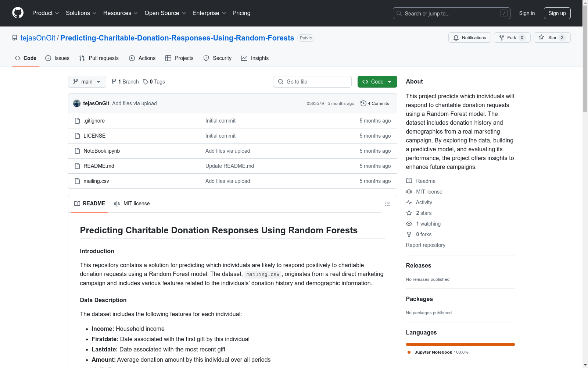
Task: Click the repository name link in header
Action: (177, 38)
